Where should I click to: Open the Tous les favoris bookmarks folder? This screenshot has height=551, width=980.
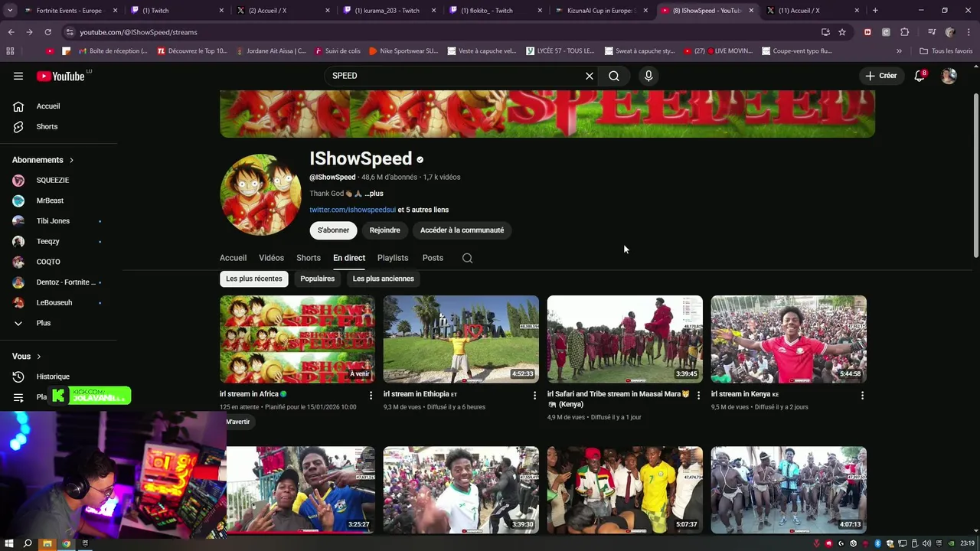click(946, 51)
